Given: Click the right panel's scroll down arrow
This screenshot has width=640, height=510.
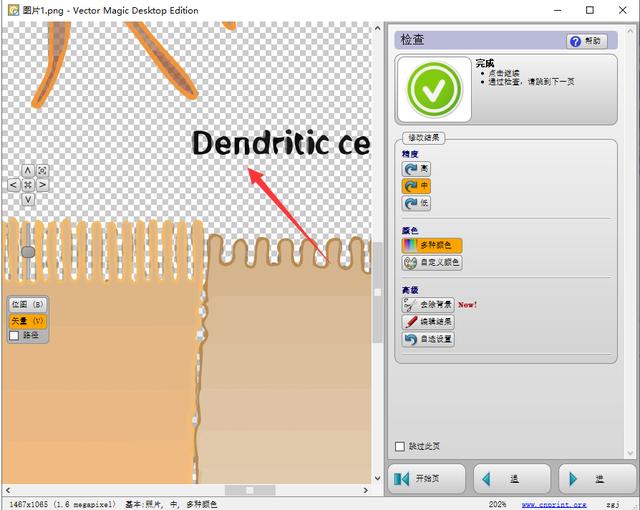Looking at the screenshot, I should [x=632, y=453].
